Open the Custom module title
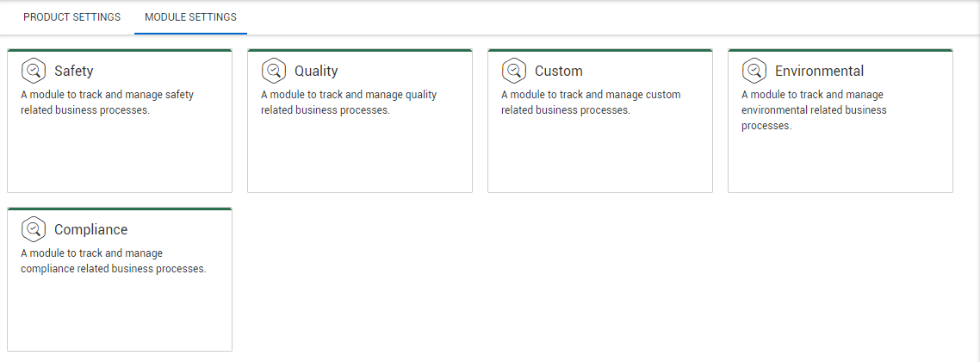 coord(558,72)
